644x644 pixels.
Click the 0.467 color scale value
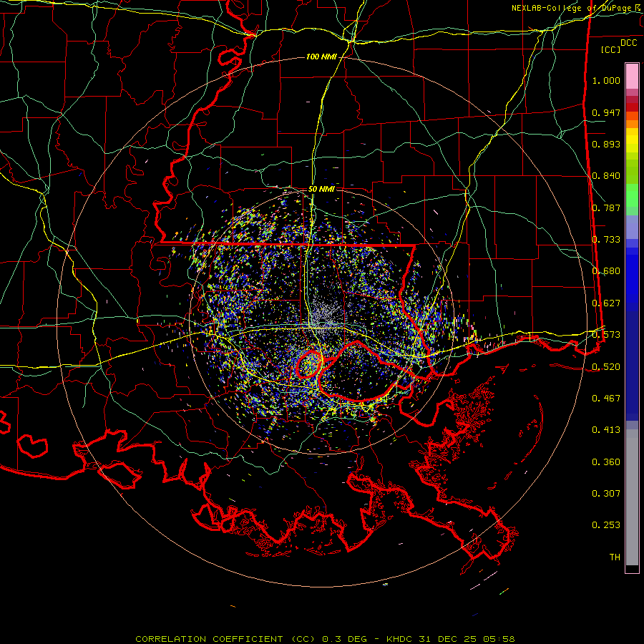606,399
